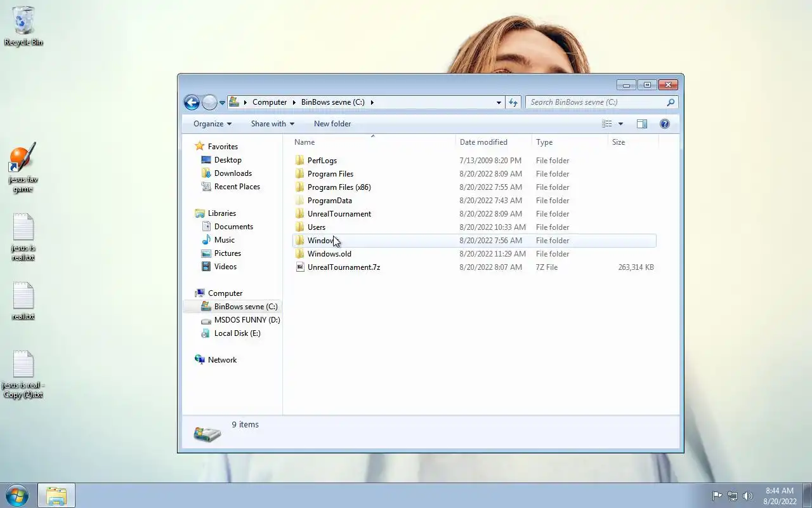This screenshot has width=812, height=508.
Task: Click the Refresh button beside the address bar
Action: [x=513, y=102]
